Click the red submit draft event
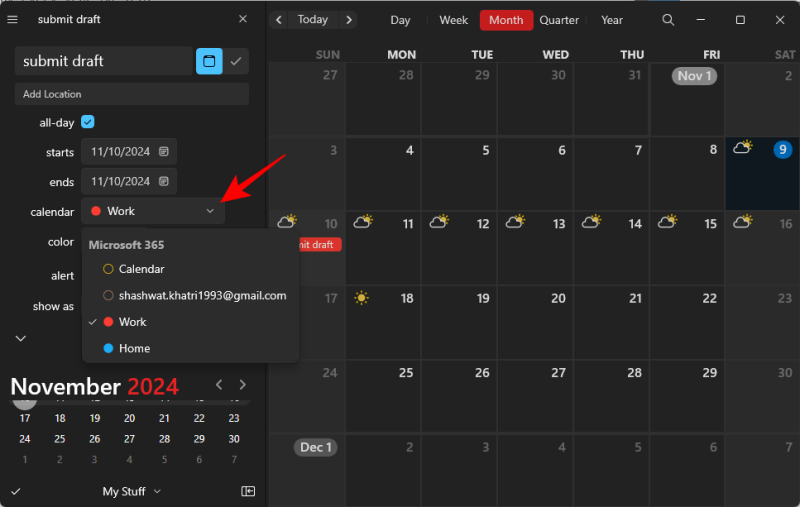 320,244
